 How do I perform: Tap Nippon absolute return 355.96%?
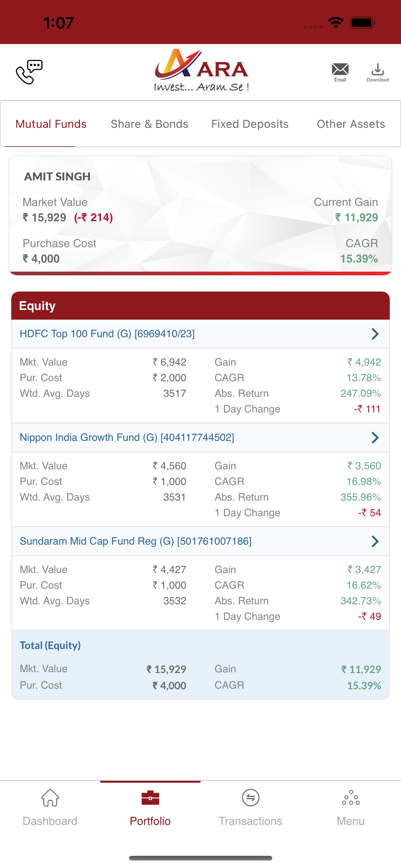point(361,497)
